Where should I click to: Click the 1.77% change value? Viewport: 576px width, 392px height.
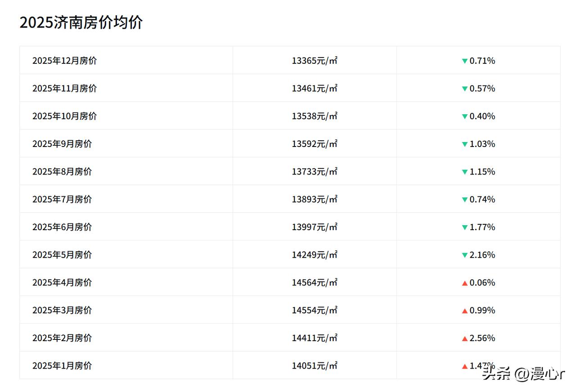(482, 227)
